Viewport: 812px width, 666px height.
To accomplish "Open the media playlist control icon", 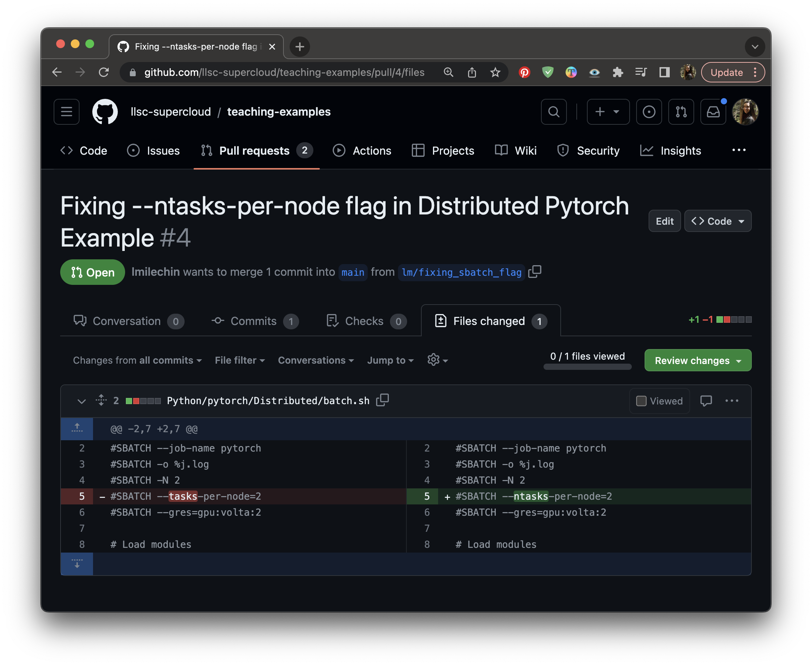I will pos(641,72).
